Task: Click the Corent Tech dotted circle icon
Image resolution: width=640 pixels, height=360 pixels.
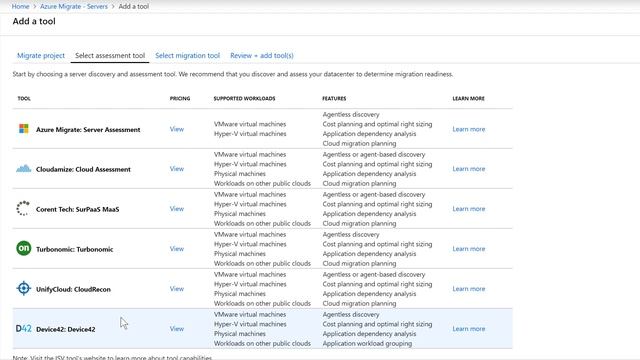Action: tap(23, 208)
